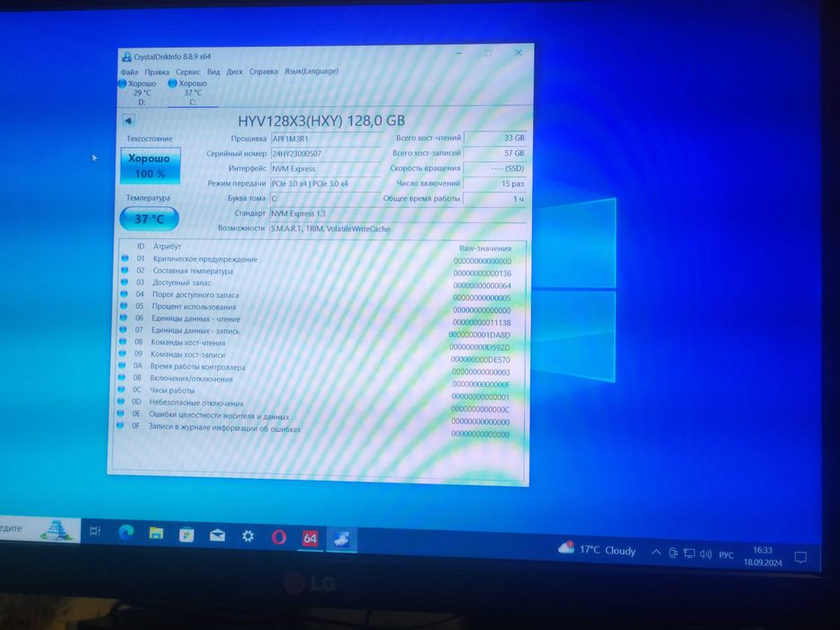The width and height of the screenshot is (840, 630).
Task: Open the notification center icon
Action: [x=800, y=557]
